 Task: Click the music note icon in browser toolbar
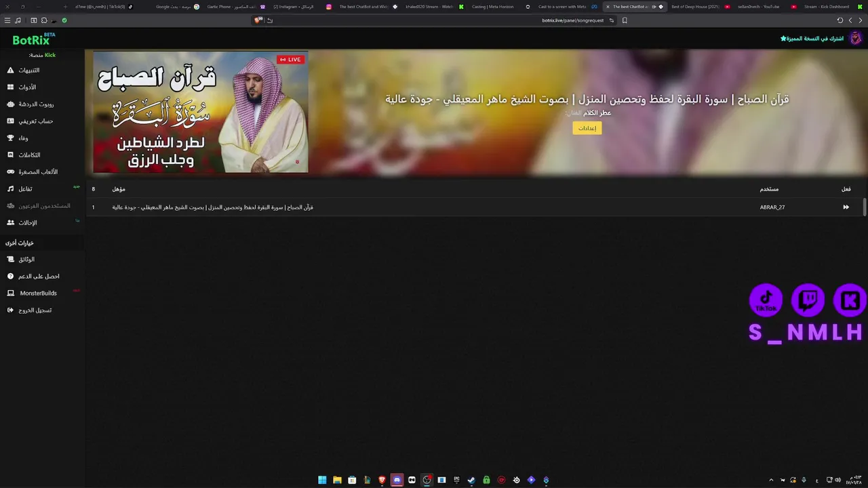click(x=18, y=20)
